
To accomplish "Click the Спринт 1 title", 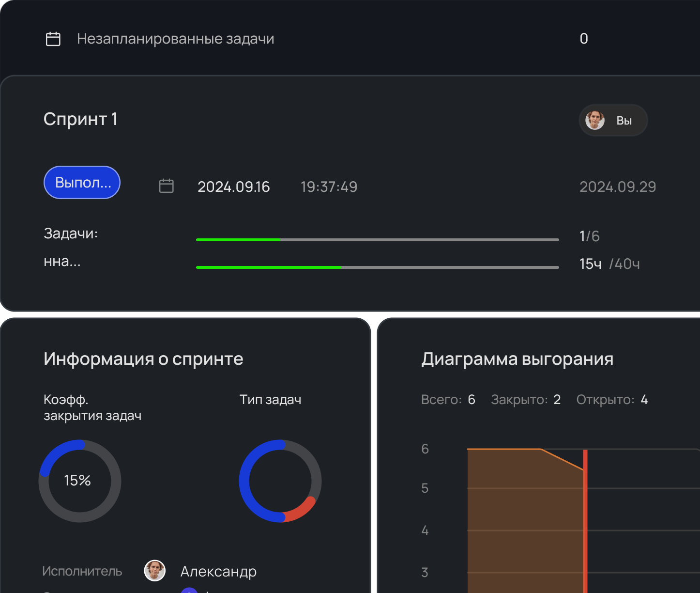I will point(80,119).
